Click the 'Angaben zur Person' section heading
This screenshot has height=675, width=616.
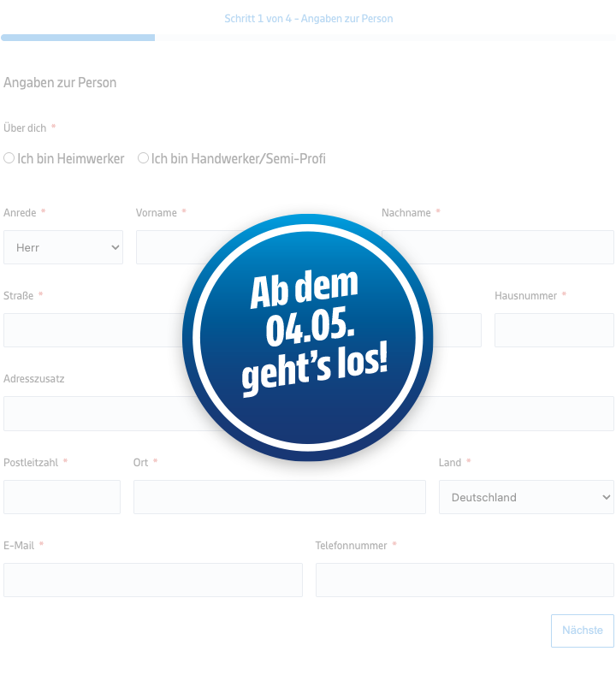tap(60, 83)
